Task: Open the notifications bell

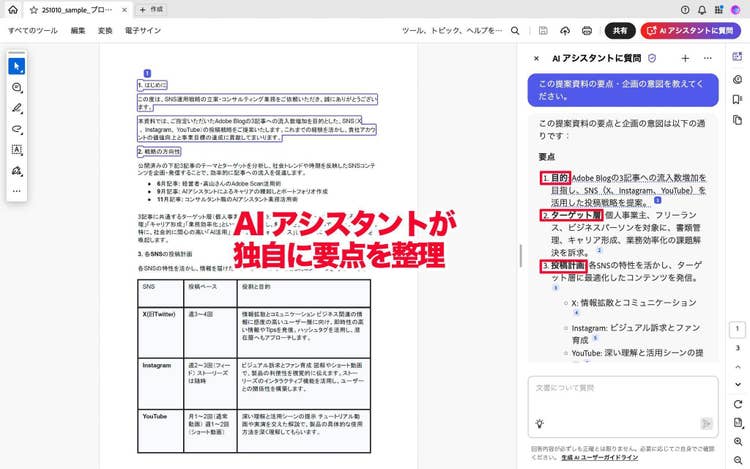Action: click(703, 9)
